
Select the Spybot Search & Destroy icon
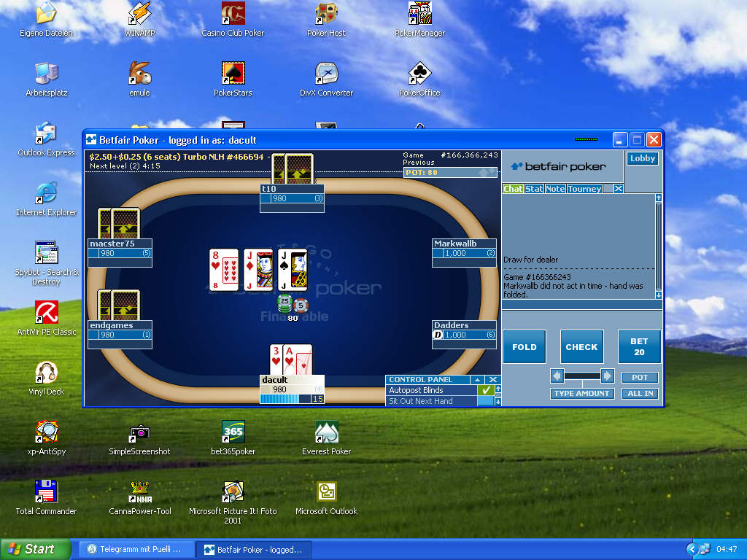[x=46, y=252]
